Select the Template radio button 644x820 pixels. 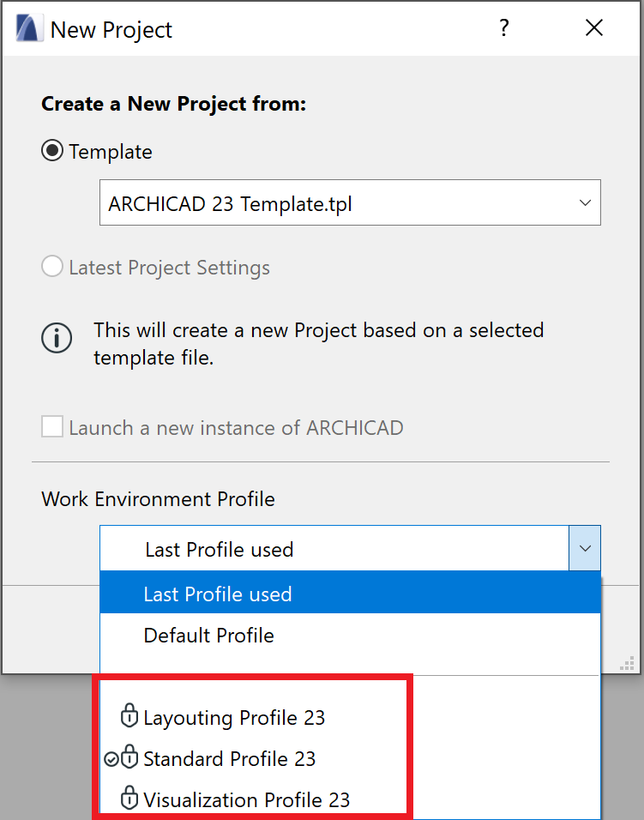(53, 152)
